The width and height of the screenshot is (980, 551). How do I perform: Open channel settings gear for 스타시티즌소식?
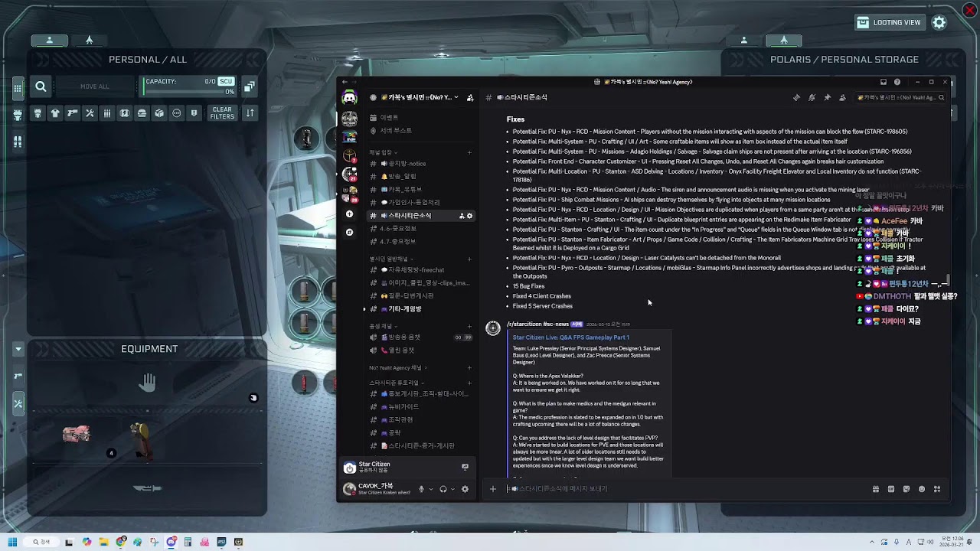click(x=469, y=216)
